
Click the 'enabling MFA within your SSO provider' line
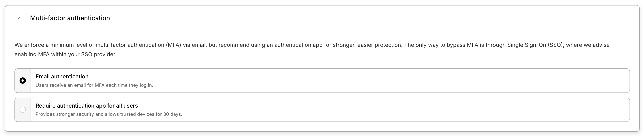click(x=65, y=54)
